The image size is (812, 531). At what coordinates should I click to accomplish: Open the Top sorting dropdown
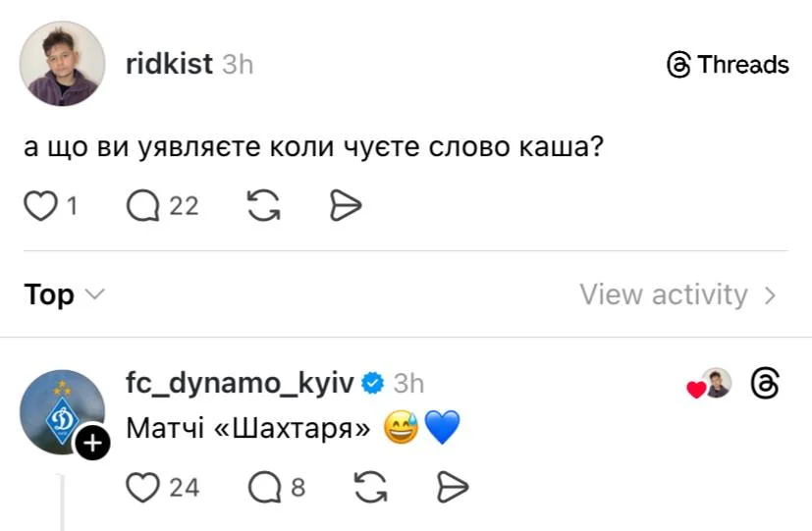pos(65,294)
